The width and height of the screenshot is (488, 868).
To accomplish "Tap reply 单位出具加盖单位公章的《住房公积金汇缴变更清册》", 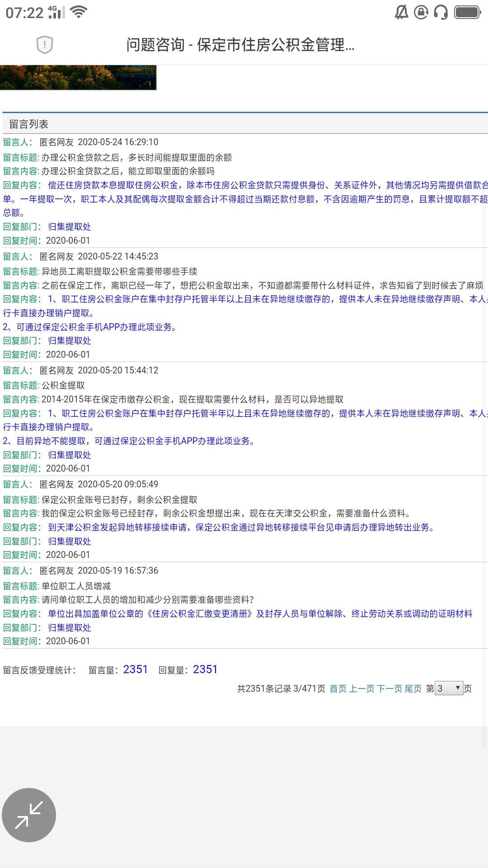I will click(x=260, y=613).
